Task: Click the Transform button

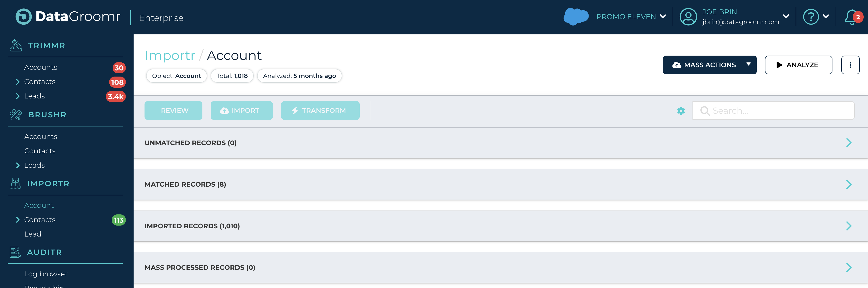Action: (x=320, y=111)
